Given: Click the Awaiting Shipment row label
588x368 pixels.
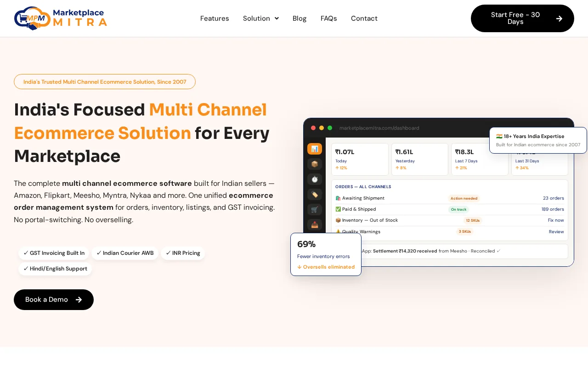Looking at the screenshot, I should point(363,198).
